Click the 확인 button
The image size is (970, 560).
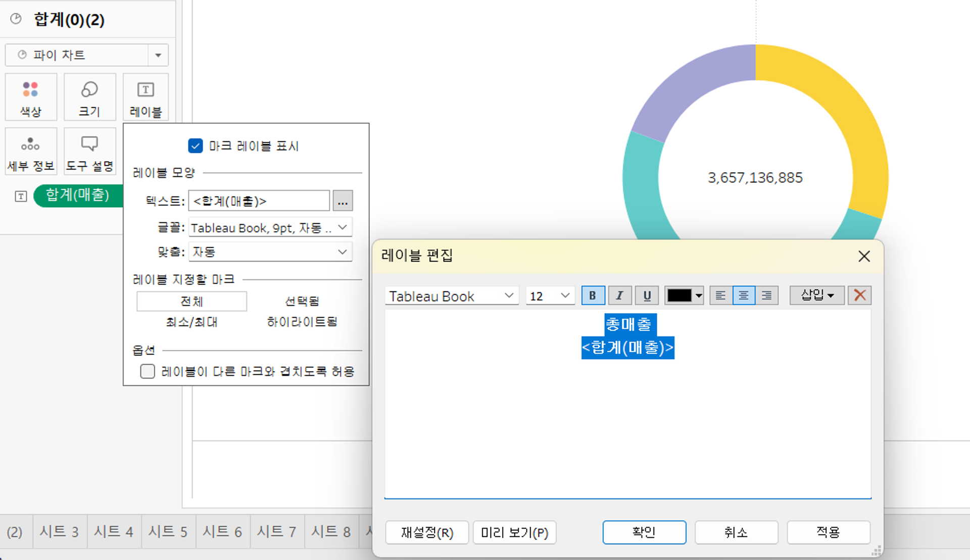[x=644, y=533]
